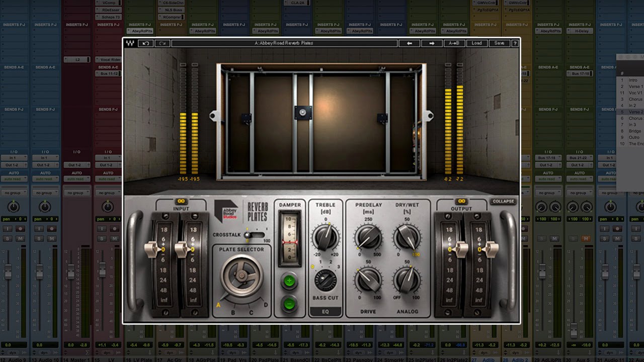The height and width of the screenshot is (362, 644).
Task: Collapse the plate display view
Action: (504, 201)
